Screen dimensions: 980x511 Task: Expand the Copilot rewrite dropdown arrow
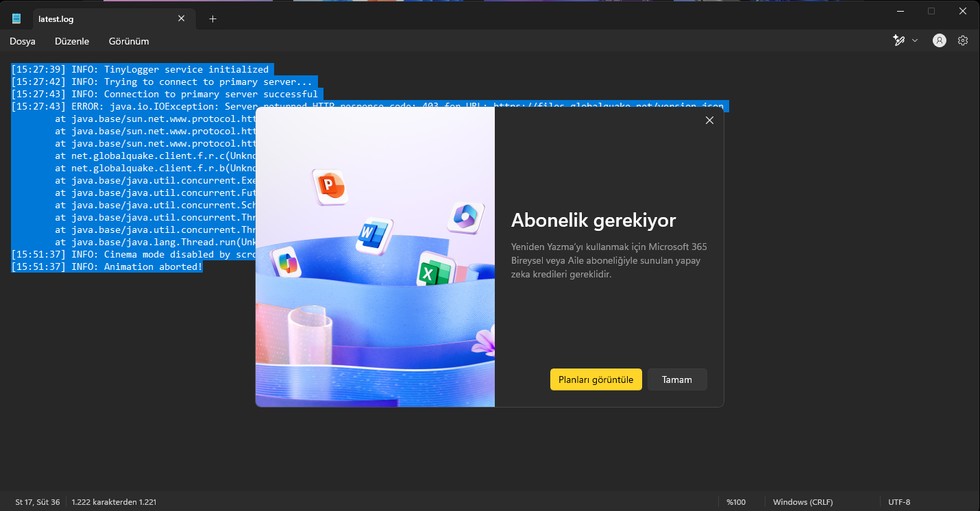pos(915,40)
